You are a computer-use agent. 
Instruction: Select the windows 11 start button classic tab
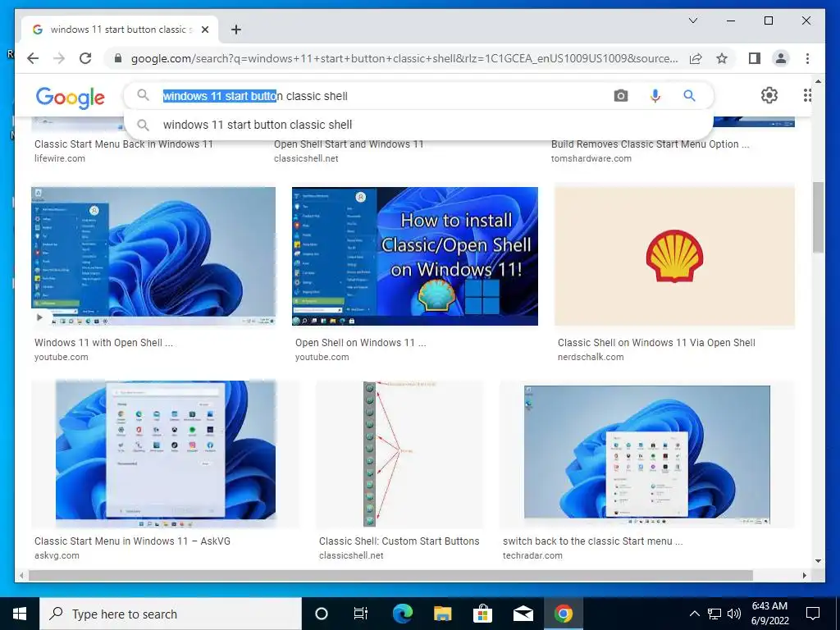pyautogui.click(x=118, y=30)
